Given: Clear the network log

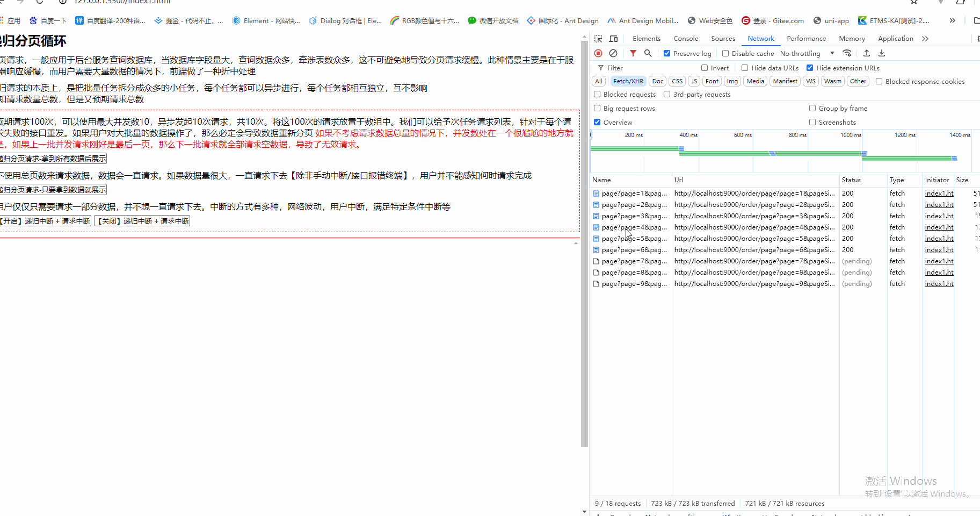Looking at the screenshot, I should click(x=613, y=53).
